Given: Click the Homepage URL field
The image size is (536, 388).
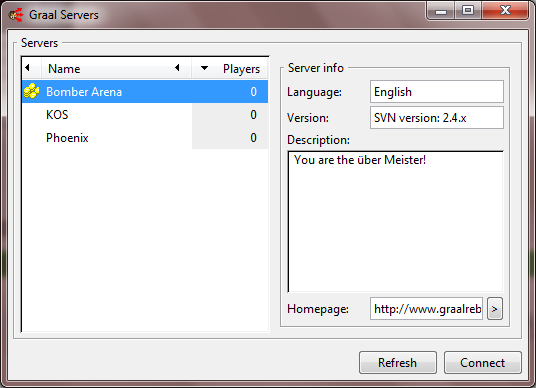Looking at the screenshot, I should 426,309.
